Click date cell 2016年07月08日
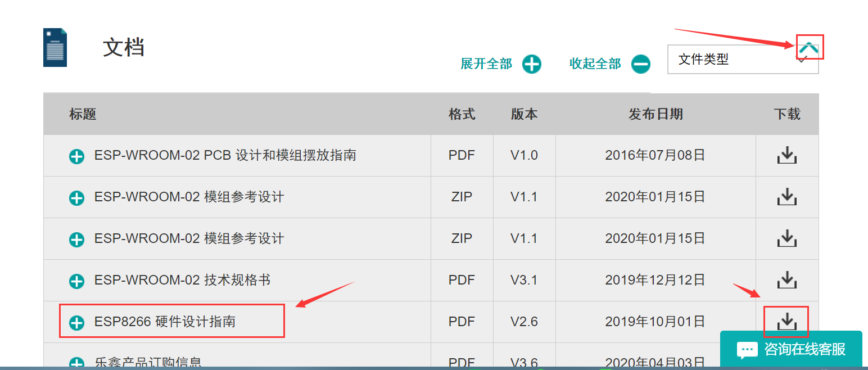 655,155
